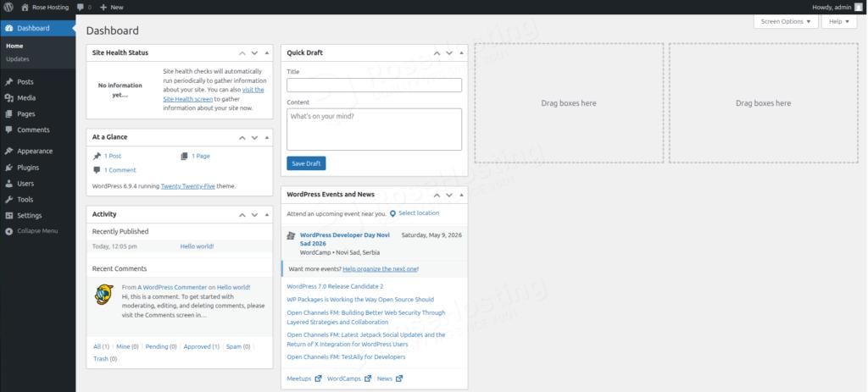Screen dimensions: 868x392
Task: Open the Hello world! link under Recently Published
Action: tap(197, 246)
